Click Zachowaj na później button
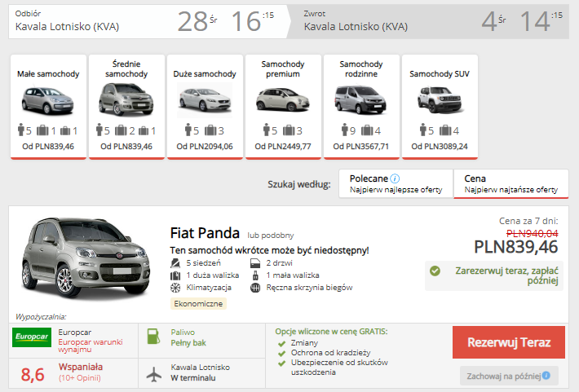The width and height of the screenshot is (579, 392). pos(508,376)
